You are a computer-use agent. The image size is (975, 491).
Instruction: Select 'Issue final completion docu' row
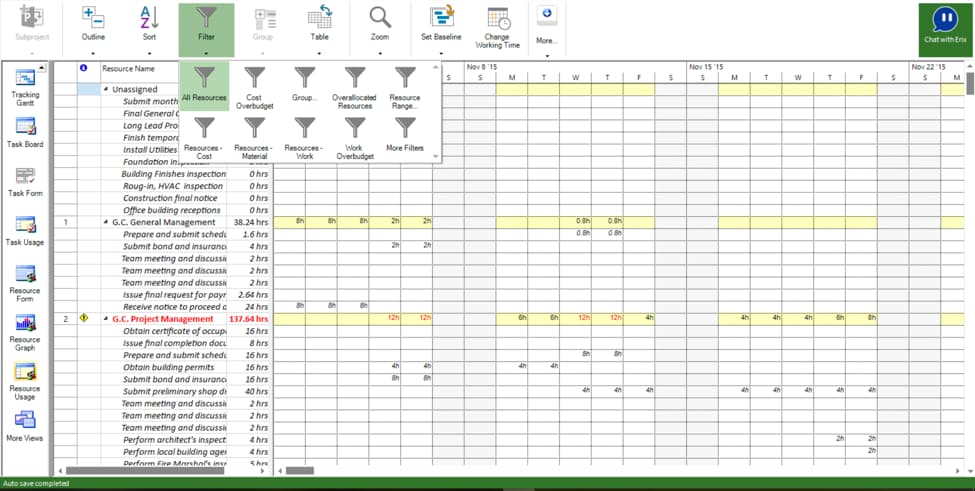coord(174,343)
